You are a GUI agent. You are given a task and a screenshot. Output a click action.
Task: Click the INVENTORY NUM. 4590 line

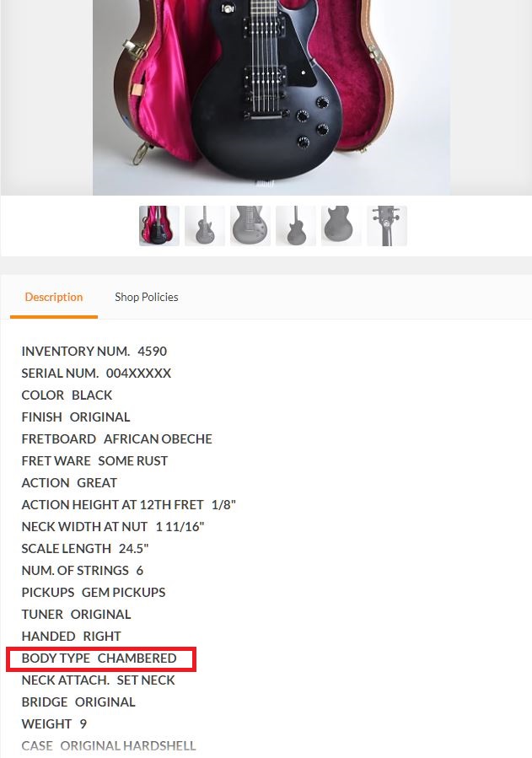tap(94, 351)
